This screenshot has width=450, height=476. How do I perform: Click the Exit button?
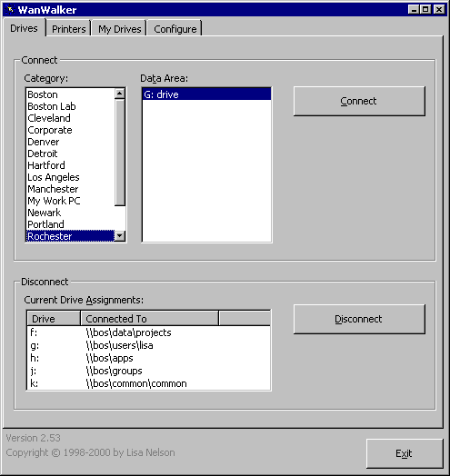[405, 453]
